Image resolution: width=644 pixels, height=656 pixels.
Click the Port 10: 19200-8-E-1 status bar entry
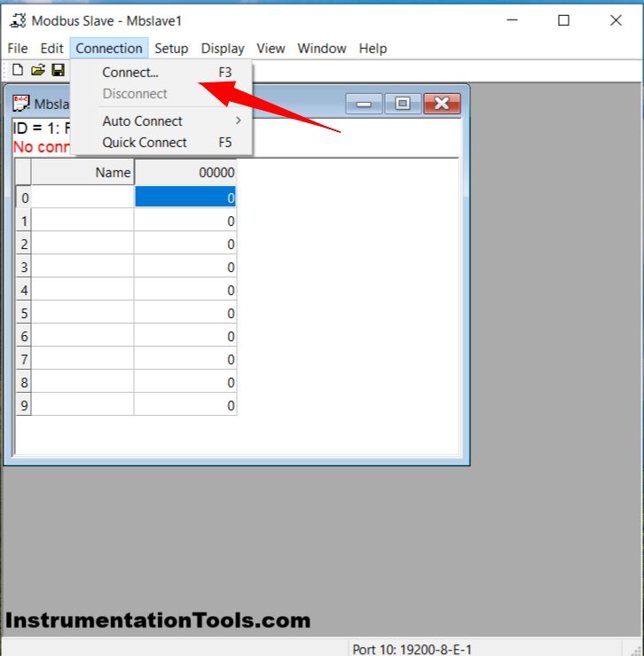coord(412,649)
